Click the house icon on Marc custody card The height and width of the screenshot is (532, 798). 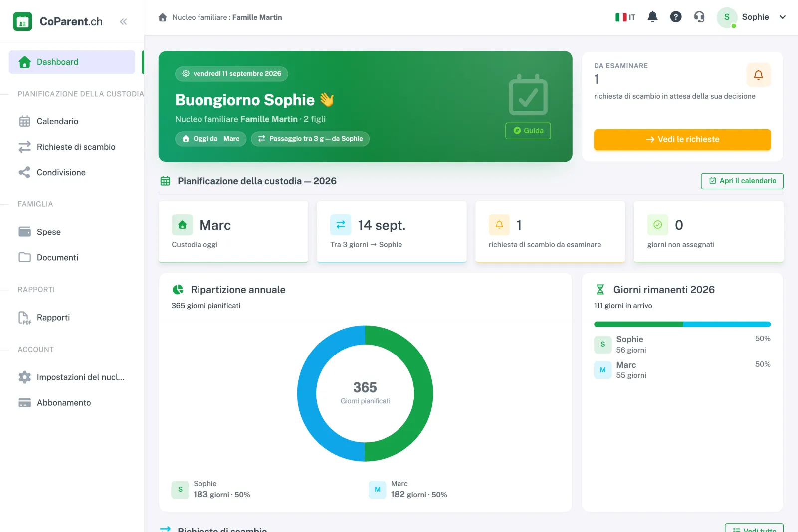click(x=183, y=225)
